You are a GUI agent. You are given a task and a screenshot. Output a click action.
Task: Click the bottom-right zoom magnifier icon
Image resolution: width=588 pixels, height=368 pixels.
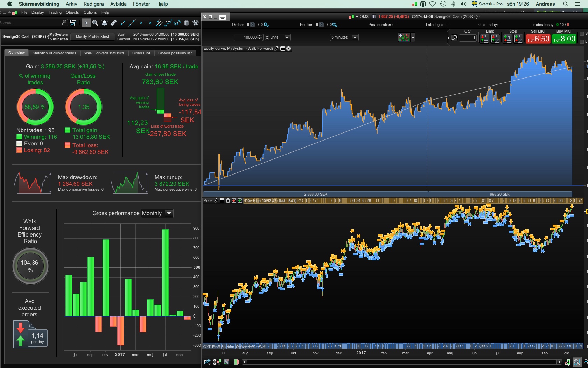pyautogui.click(x=577, y=362)
